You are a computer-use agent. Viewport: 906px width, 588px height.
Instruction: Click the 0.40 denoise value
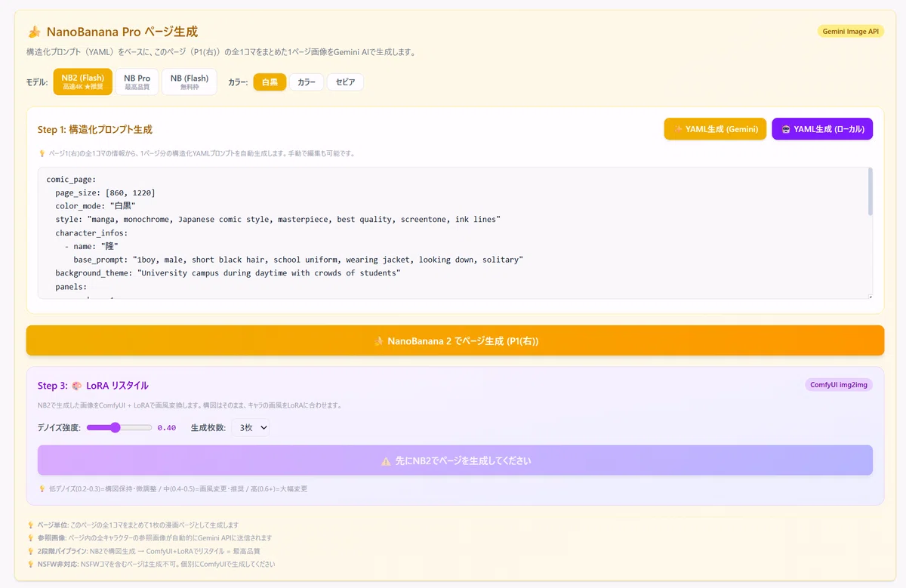167,428
